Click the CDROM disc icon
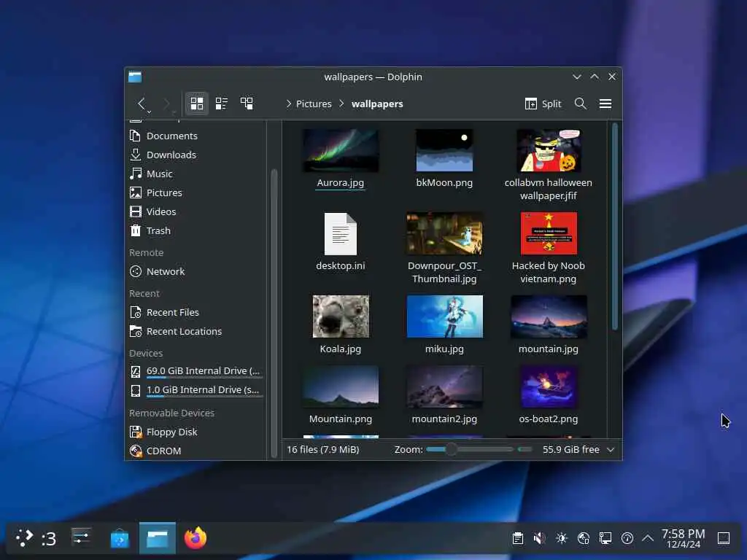 point(136,451)
